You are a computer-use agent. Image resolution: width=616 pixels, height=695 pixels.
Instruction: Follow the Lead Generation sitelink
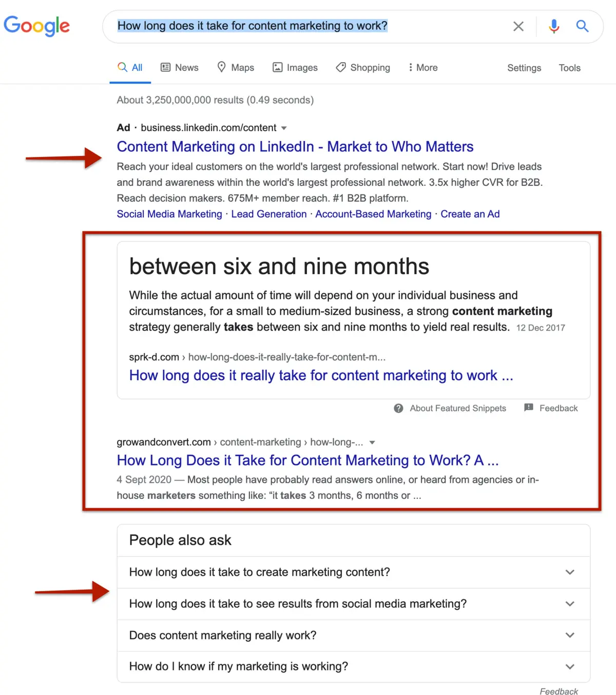pos(269,214)
